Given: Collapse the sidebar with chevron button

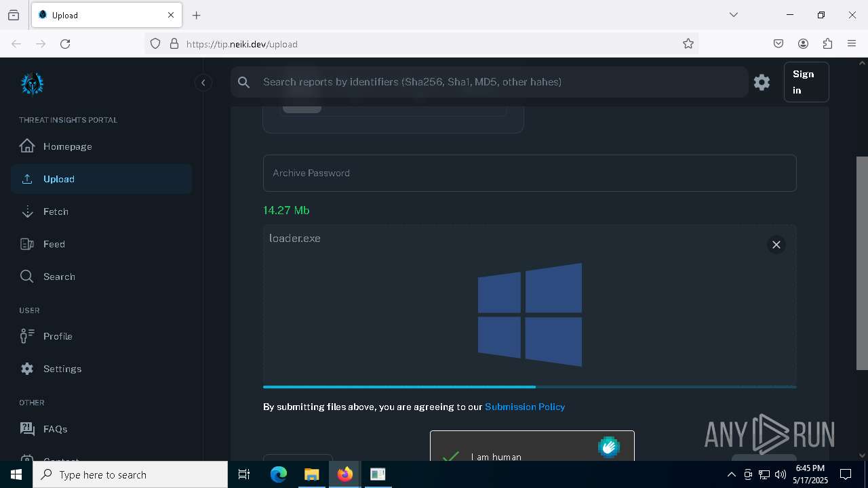Looking at the screenshot, I should tap(203, 83).
